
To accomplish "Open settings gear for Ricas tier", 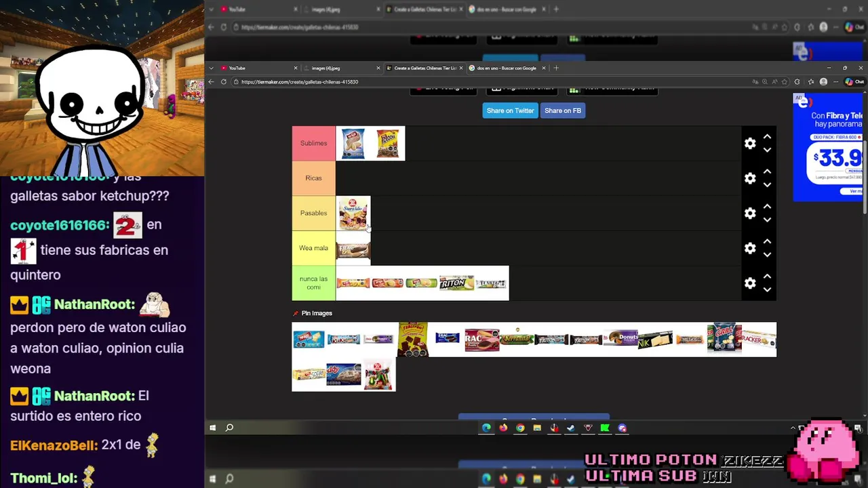I will (750, 178).
